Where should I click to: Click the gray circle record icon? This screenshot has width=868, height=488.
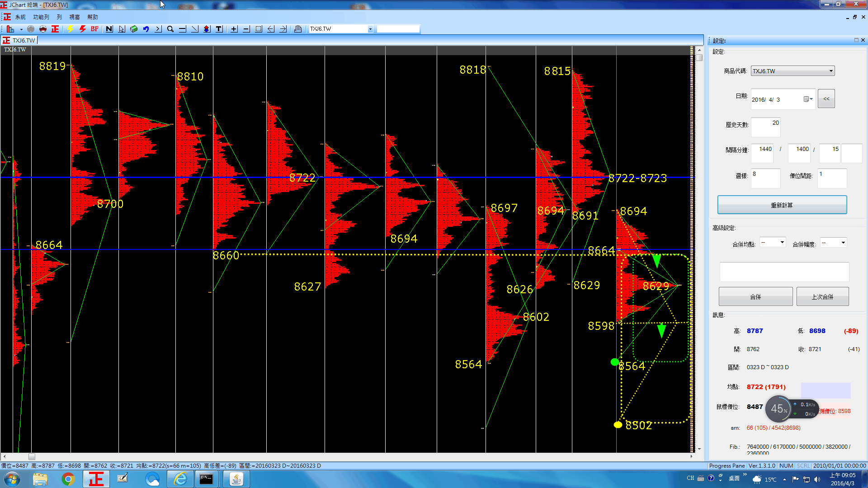(x=31, y=29)
